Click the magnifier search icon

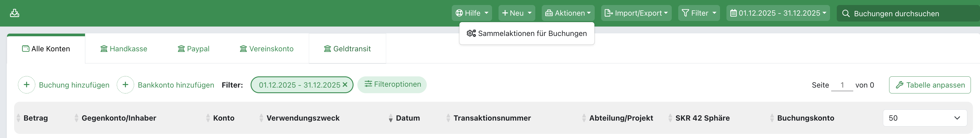(x=846, y=13)
